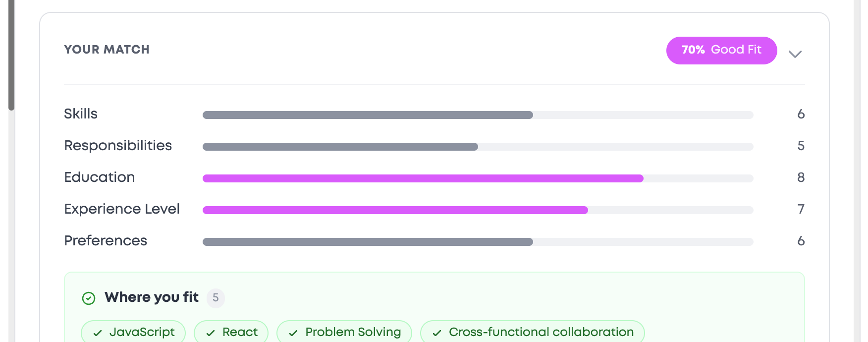Click the Experience Level progress bar
The height and width of the screenshot is (342, 868).
[478, 210]
